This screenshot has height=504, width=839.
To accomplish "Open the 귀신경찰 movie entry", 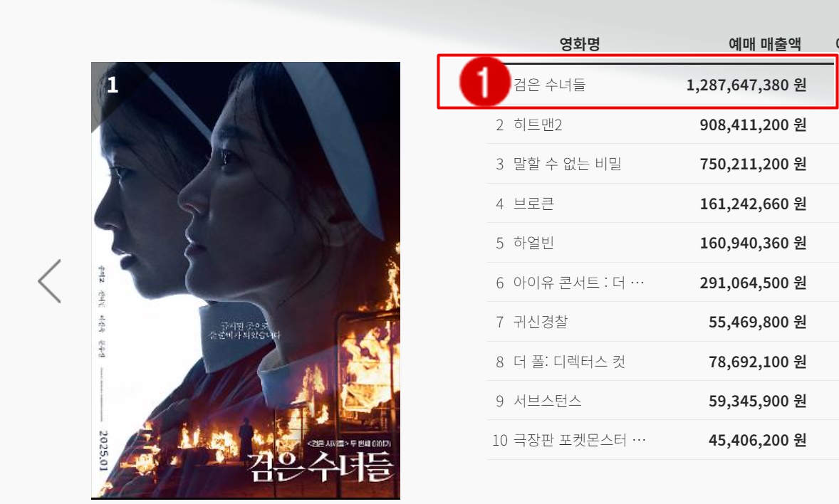I will tap(541, 322).
